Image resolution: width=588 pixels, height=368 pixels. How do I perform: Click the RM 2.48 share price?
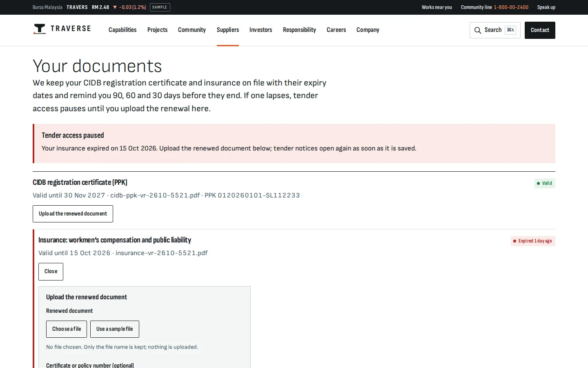coord(100,7)
